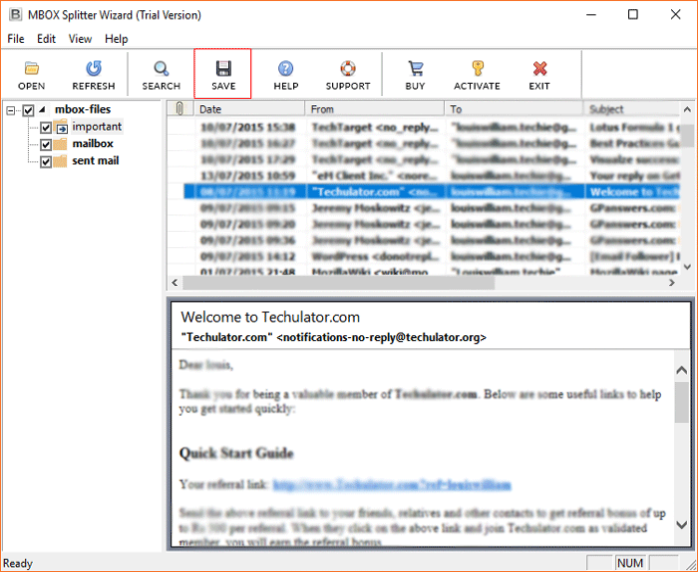Click the Ready status text

18,564
